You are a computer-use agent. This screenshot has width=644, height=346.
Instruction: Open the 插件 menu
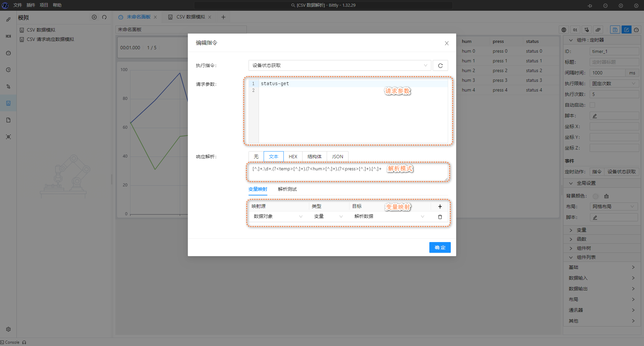click(31, 5)
